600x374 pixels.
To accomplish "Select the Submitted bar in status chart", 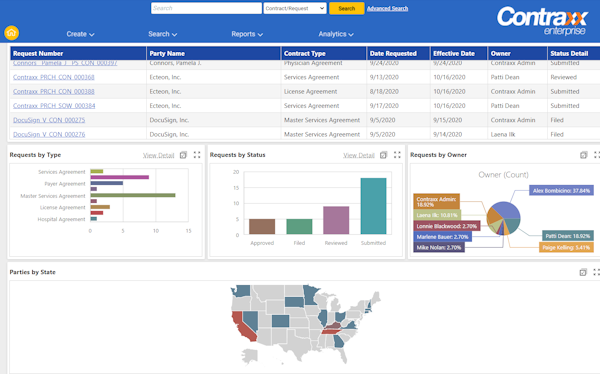I will pos(373,206).
